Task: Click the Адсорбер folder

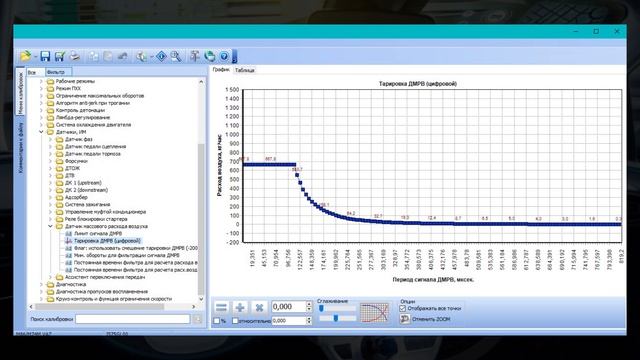Action: click(x=76, y=197)
